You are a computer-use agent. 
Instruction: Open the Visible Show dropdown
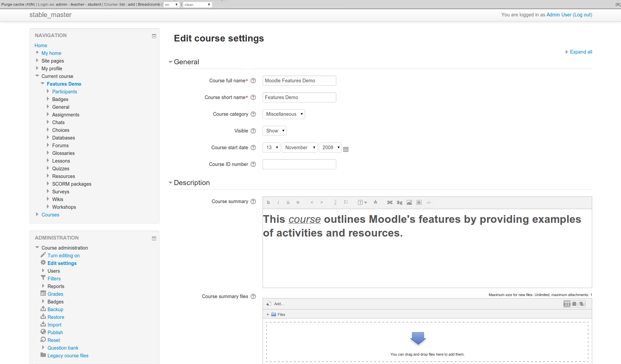pyautogui.click(x=275, y=131)
